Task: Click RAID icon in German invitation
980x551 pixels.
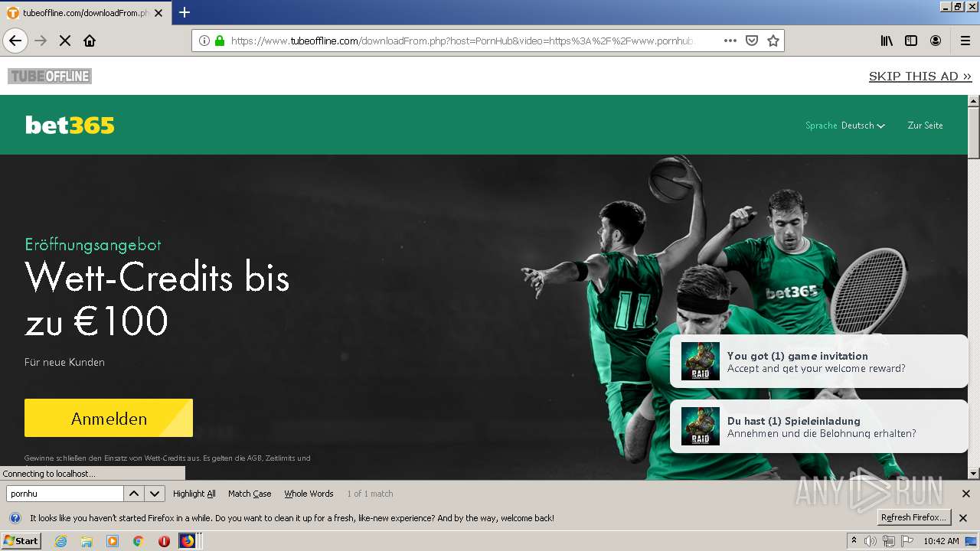Action: [x=701, y=426]
